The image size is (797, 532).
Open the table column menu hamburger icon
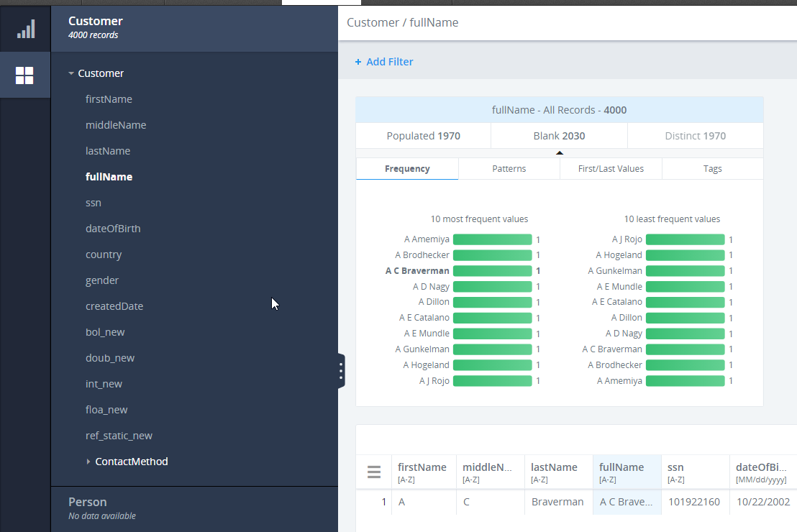tap(374, 472)
